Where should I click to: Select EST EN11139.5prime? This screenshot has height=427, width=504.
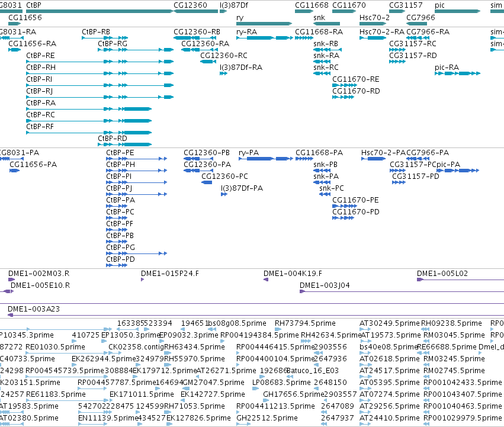click(108, 418)
